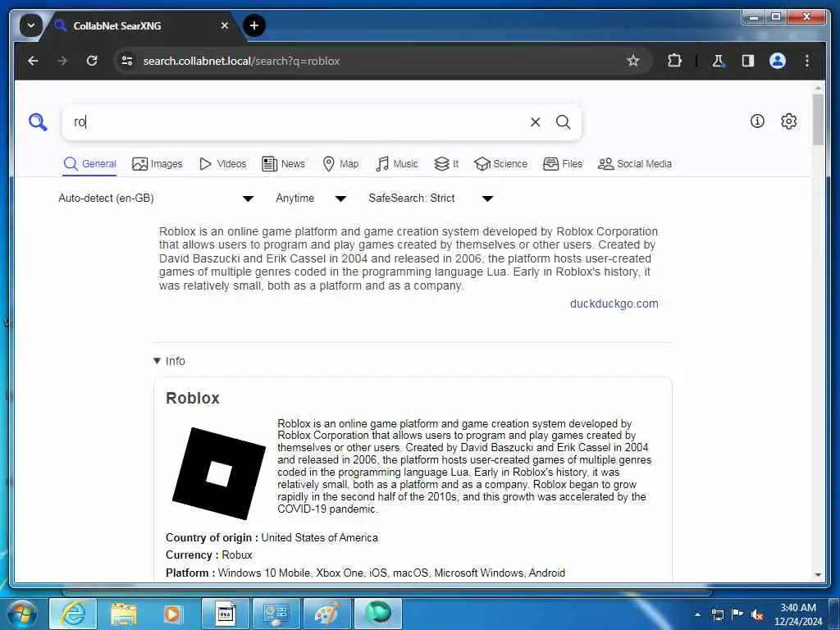Open the tab search dropdown arrow

pyautogui.click(x=31, y=25)
